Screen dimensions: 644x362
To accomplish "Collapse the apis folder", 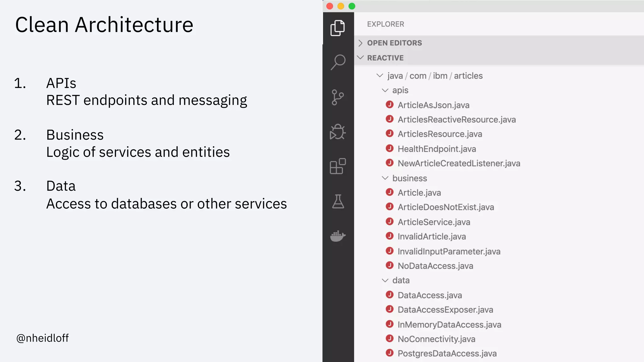I will point(385,90).
